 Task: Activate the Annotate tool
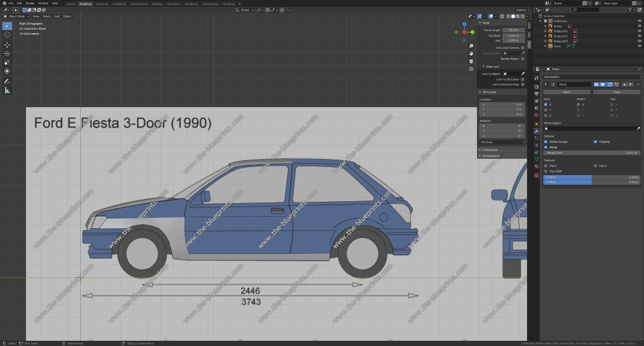click(7, 81)
